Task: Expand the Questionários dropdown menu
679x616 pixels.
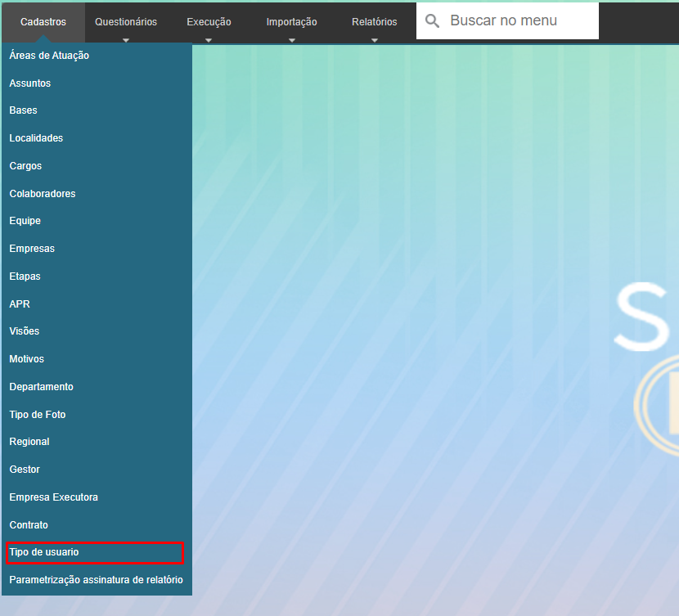Action: tap(126, 22)
